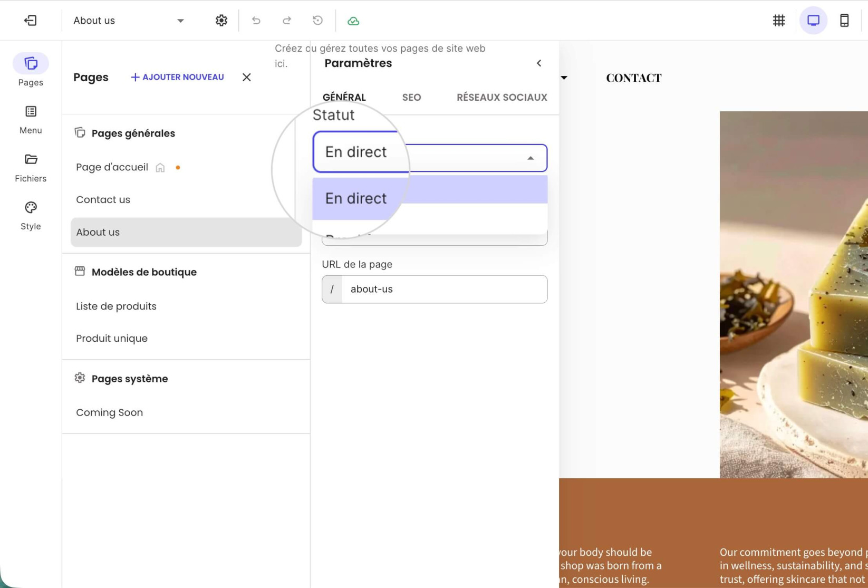This screenshot has width=868, height=588.
Task: Click the cloud saved status icon
Action: click(353, 21)
